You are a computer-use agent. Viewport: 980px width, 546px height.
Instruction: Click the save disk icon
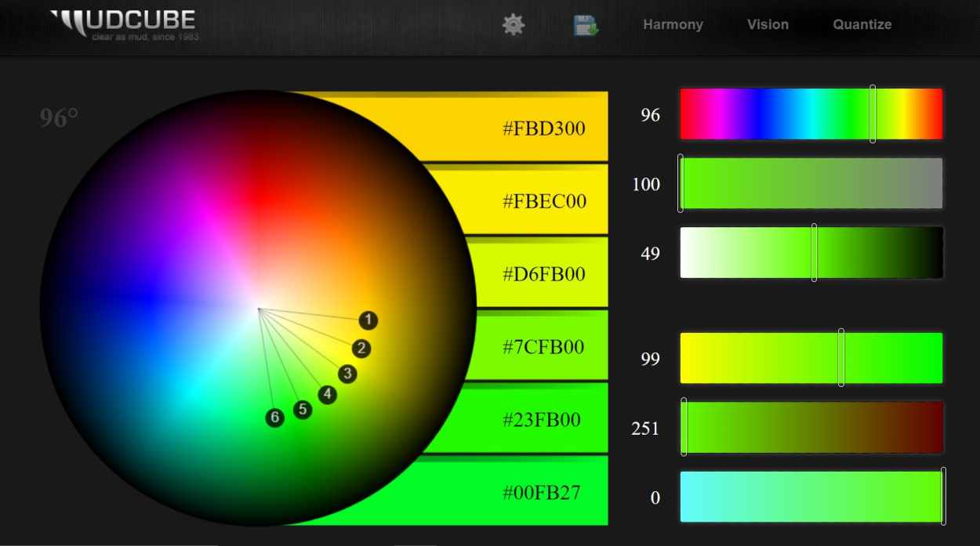[586, 24]
